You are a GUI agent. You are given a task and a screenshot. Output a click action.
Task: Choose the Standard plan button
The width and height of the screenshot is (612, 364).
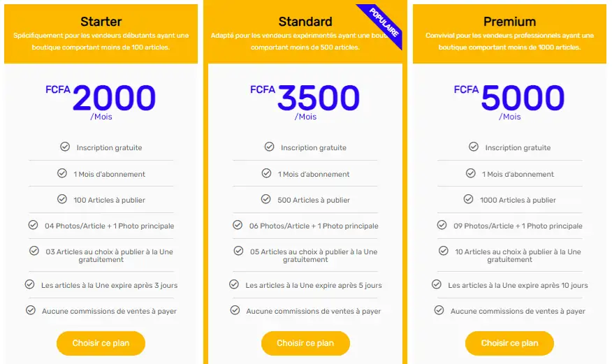(x=305, y=343)
